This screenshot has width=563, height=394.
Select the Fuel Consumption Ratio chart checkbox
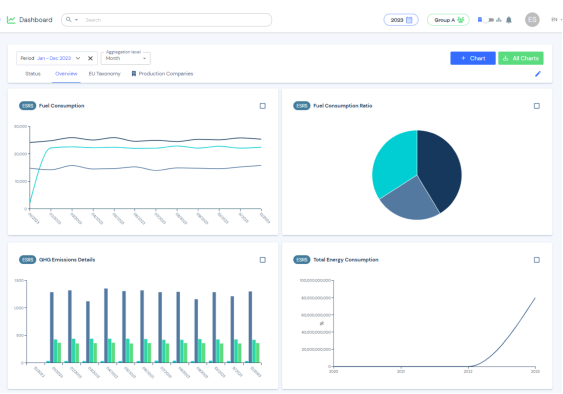(536, 106)
